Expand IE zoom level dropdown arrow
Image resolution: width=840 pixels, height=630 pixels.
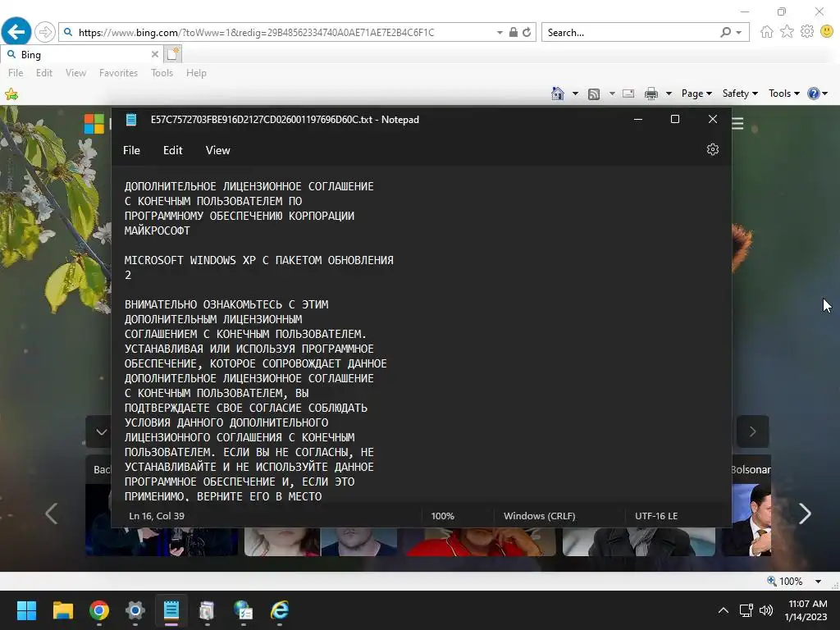(x=818, y=582)
